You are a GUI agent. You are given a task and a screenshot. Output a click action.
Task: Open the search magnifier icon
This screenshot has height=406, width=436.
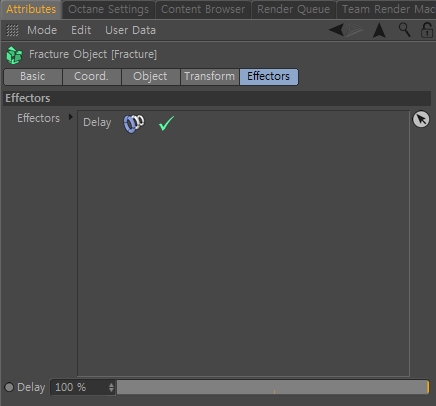click(x=404, y=30)
